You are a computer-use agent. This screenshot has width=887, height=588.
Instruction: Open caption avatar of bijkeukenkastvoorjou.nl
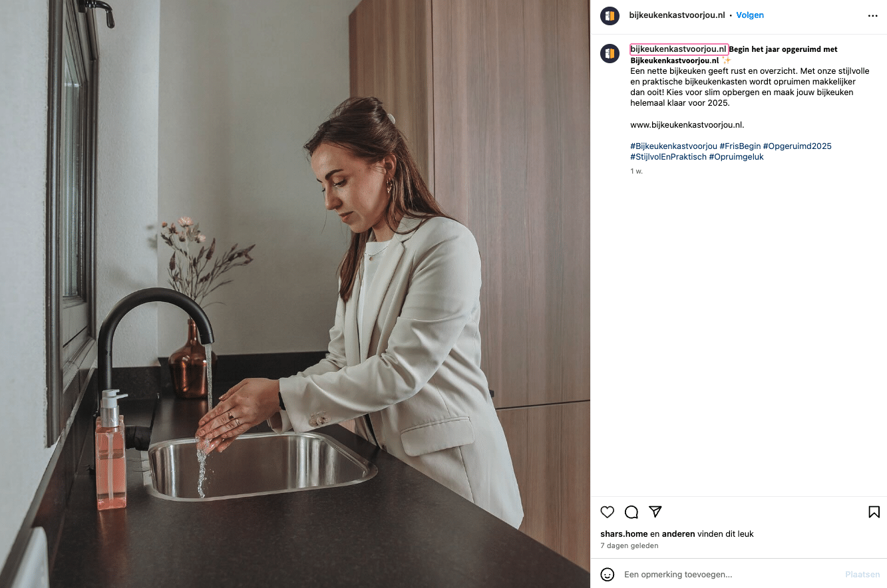click(x=610, y=54)
